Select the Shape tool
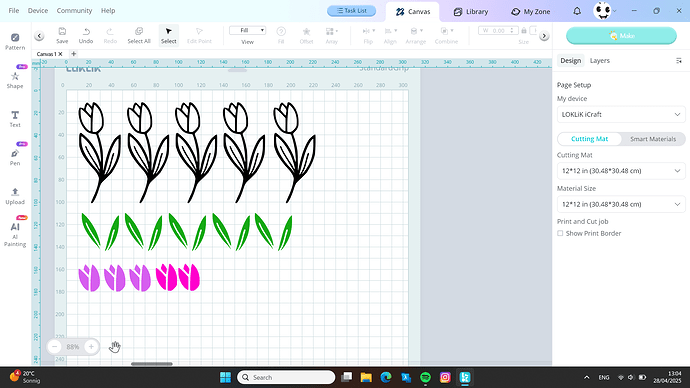The height and width of the screenshot is (388, 690). point(15,80)
